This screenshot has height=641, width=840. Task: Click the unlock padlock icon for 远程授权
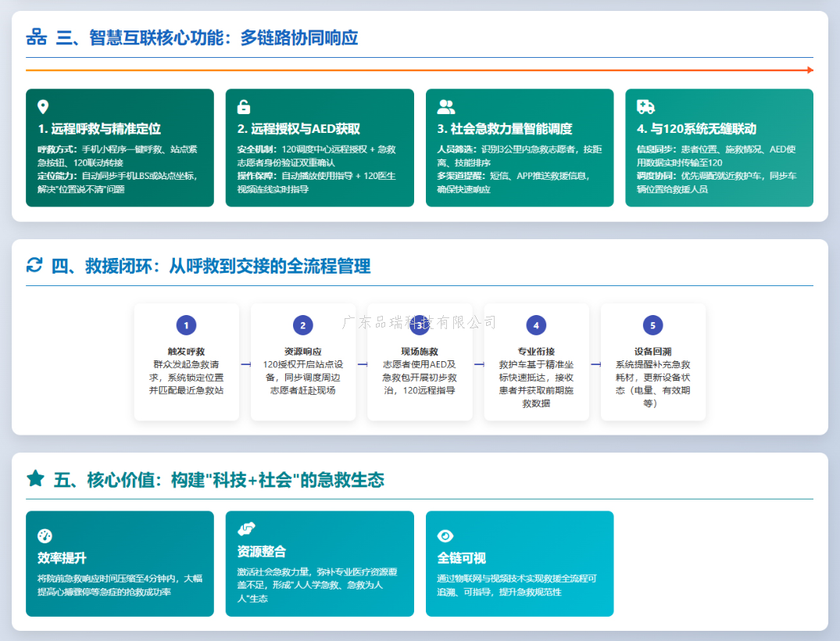[244, 107]
